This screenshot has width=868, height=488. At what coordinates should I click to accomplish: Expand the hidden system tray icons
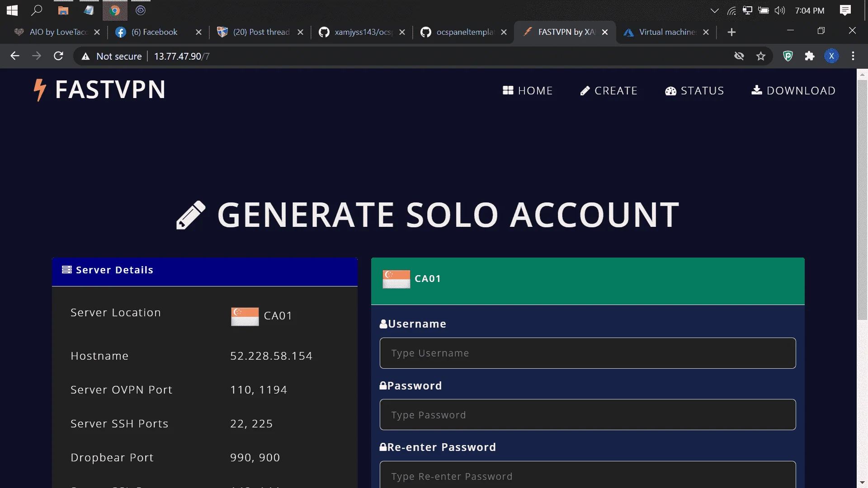(x=715, y=10)
